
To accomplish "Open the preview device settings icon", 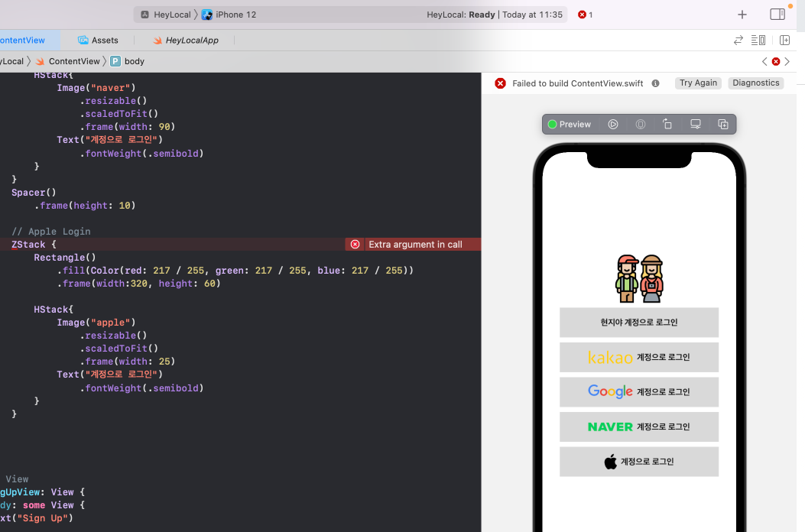I will tap(695, 125).
